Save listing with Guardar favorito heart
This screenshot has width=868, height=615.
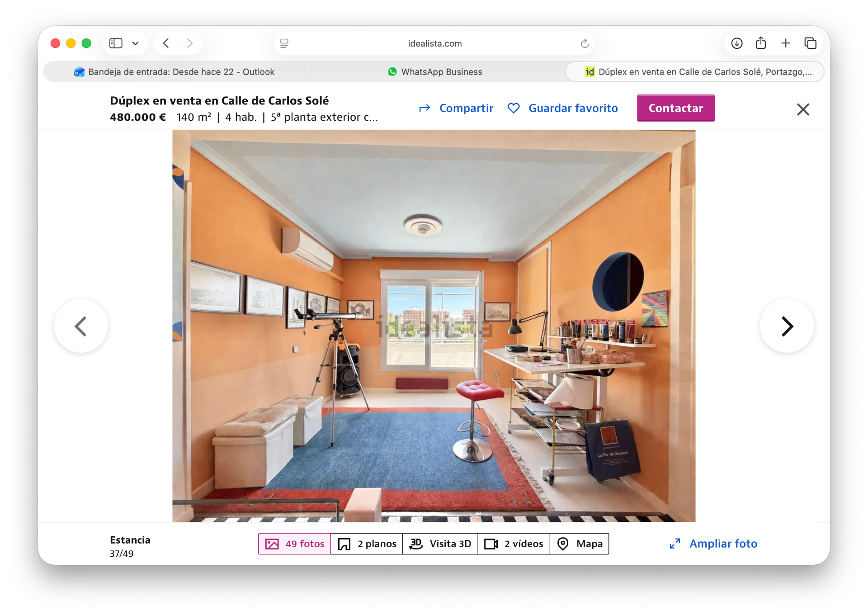coord(562,108)
